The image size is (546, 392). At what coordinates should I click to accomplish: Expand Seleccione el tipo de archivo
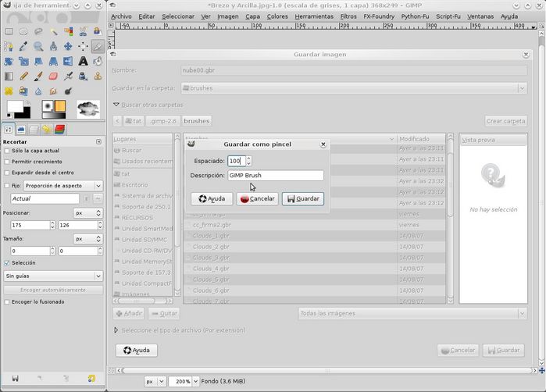(116, 330)
